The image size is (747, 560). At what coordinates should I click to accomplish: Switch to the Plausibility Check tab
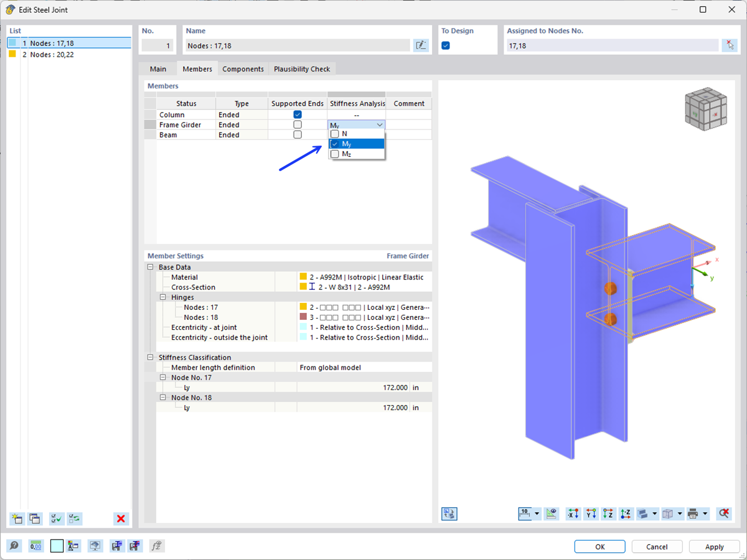pyautogui.click(x=302, y=68)
